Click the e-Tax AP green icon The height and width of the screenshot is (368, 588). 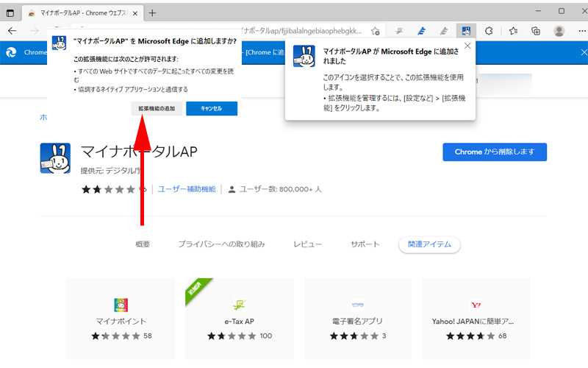pyautogui.click(x=239, y=305)
